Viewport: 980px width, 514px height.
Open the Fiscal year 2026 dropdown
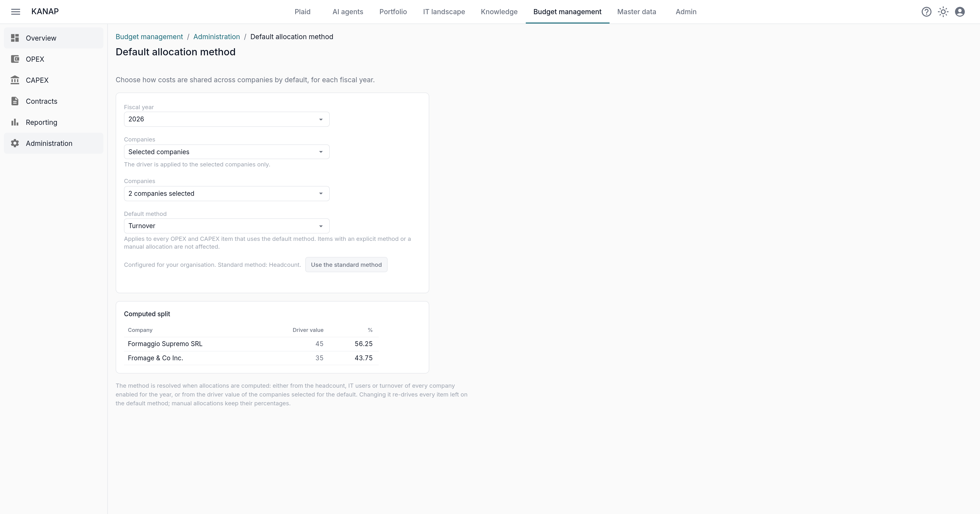(226, 119)
